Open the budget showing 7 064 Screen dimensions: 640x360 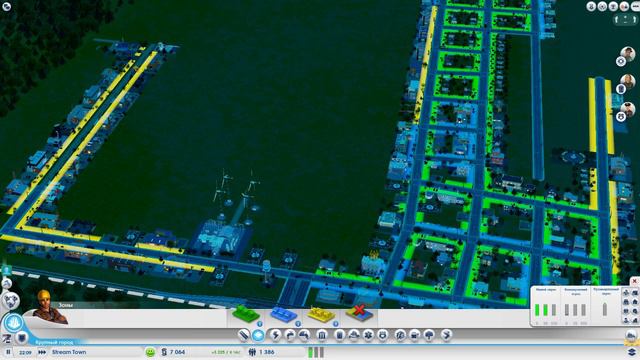pyautogui.click(x=173, y=352)
